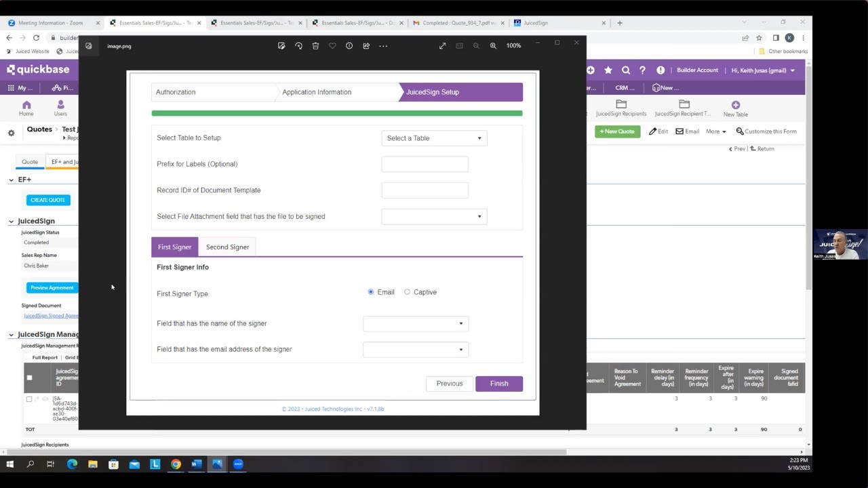Image resolution: width=868 pixels, height=488 pixels.
Task: Click the Customize this Form link
Action: tap(766, 131)
